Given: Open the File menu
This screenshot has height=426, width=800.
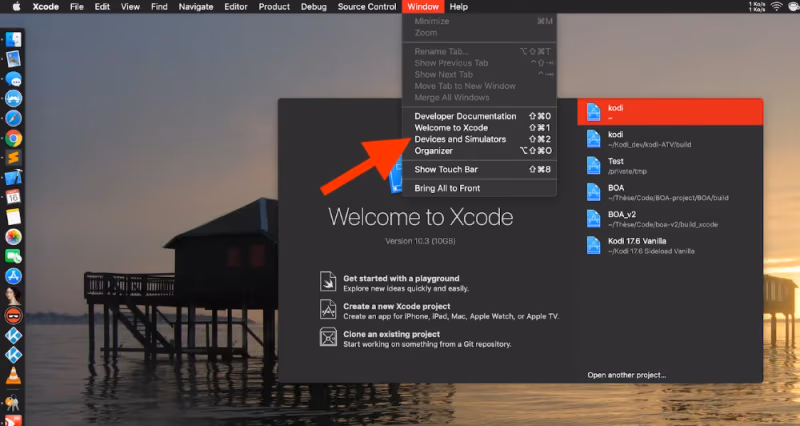Looking at the screenshot, I should tap(77, 7).
